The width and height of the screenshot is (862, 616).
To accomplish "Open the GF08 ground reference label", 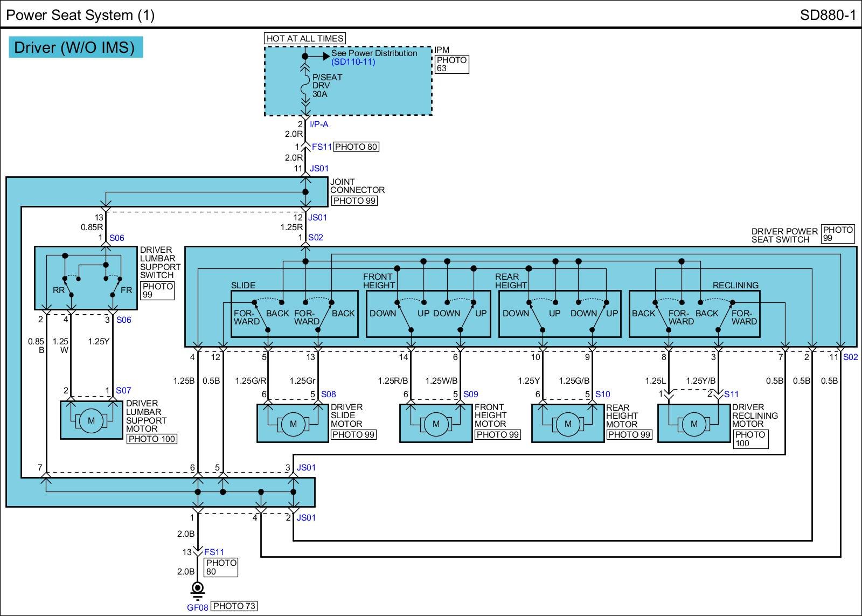I will tap(197, 607).
